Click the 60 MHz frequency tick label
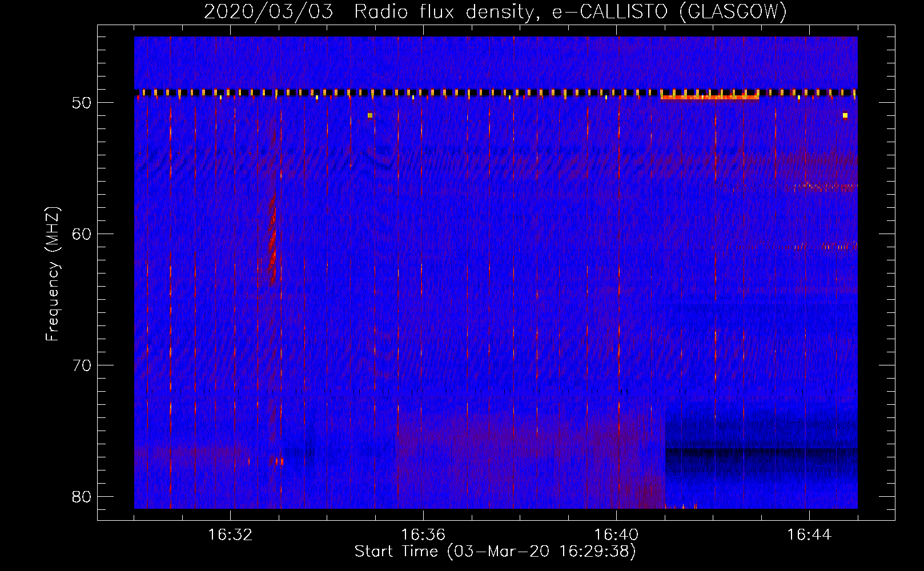924x571 pixels. (x=82, y=234)
